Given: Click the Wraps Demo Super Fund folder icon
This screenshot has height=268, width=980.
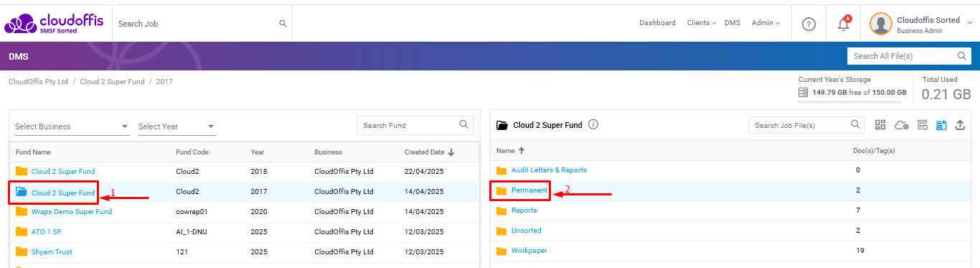Looking at the screenshot, I should 22,212.
